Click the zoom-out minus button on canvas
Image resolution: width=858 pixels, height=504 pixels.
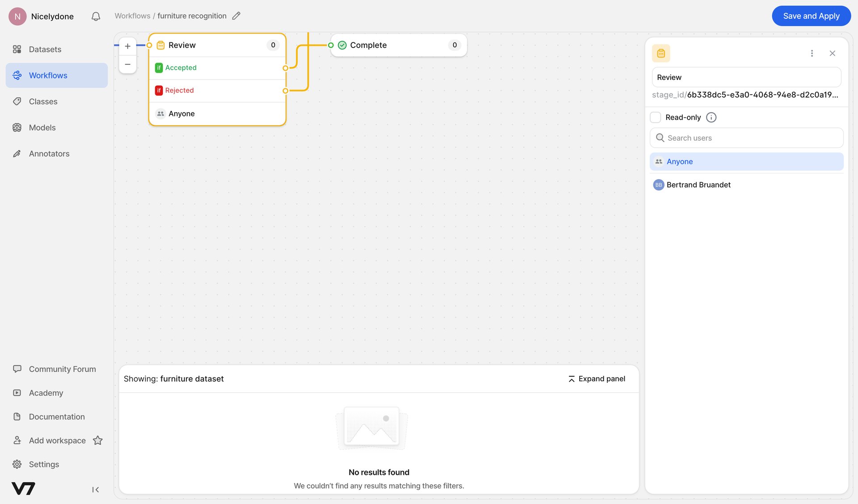127,64
